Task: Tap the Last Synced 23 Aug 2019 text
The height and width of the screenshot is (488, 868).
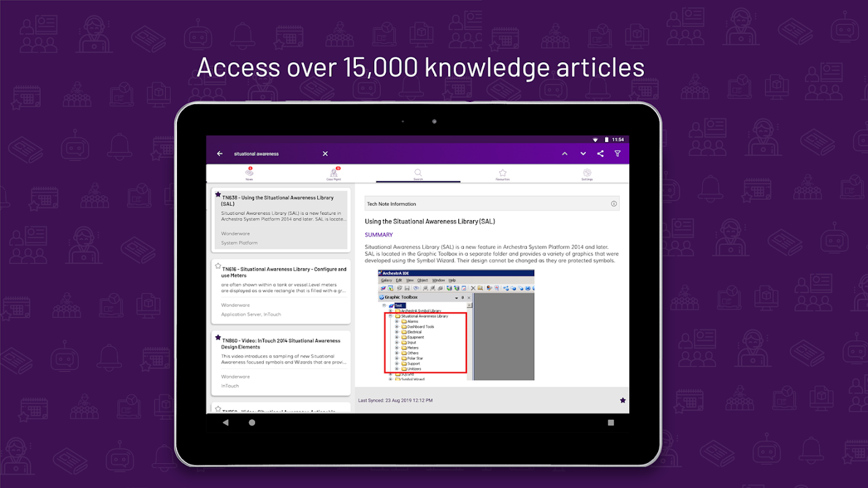Action: 396,400
